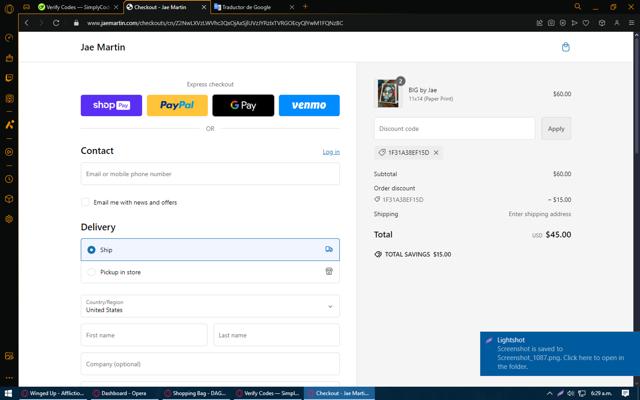Switch to Verify Codes — SimplyCodes tab
This screenshot has height=400, width=640.
coord(78,7)
